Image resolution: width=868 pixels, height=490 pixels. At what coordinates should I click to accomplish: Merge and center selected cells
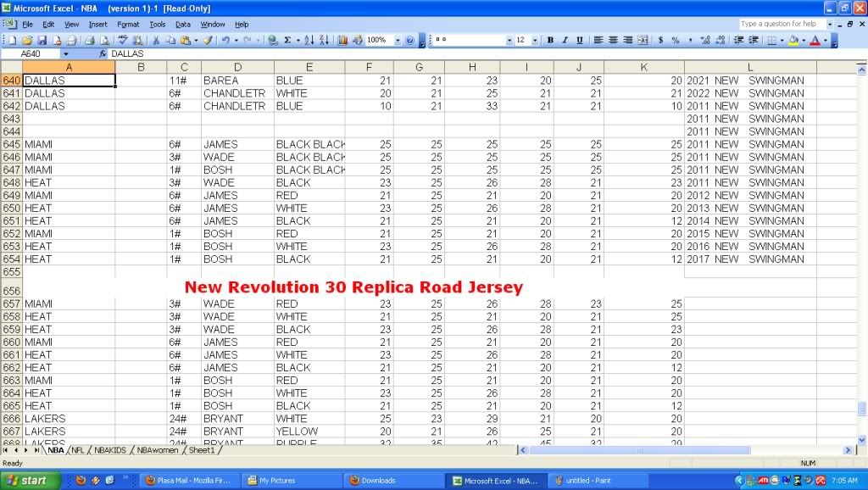[x=643, y=40]
